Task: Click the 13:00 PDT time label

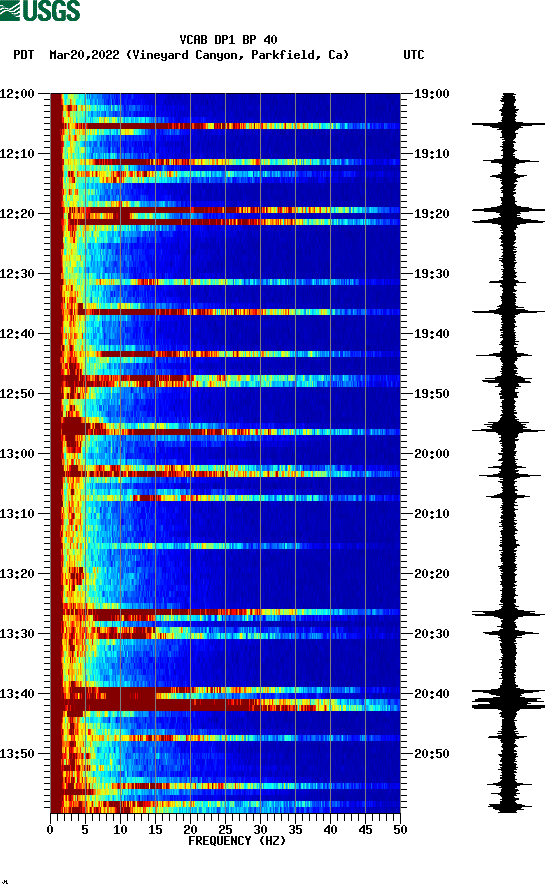Action: (x=17, y=454)
